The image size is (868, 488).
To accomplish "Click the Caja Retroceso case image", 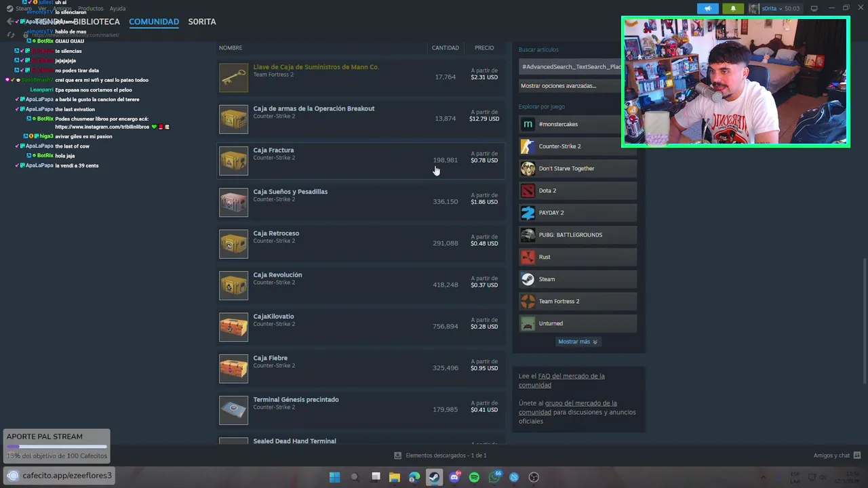I will [x=233, y=243].
